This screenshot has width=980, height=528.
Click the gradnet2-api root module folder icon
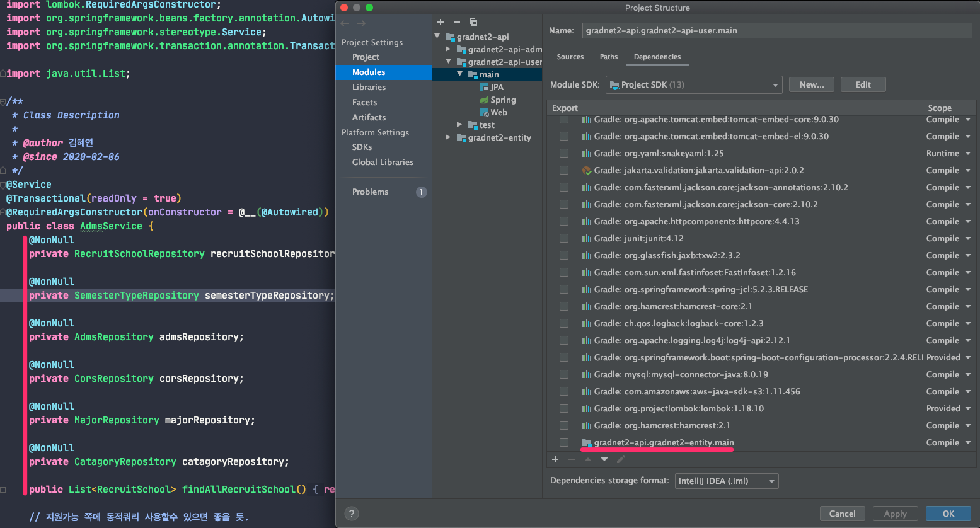tap(450, 37)
